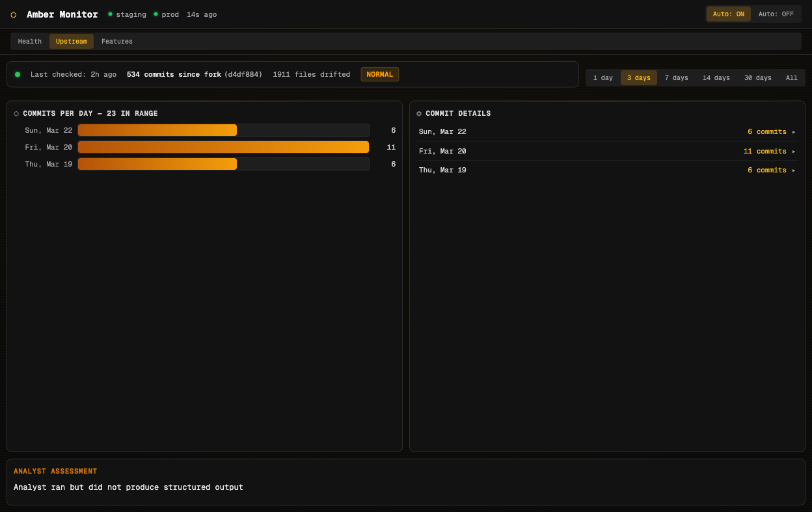
Task: Open the Features tab
Action: point(117,42)
